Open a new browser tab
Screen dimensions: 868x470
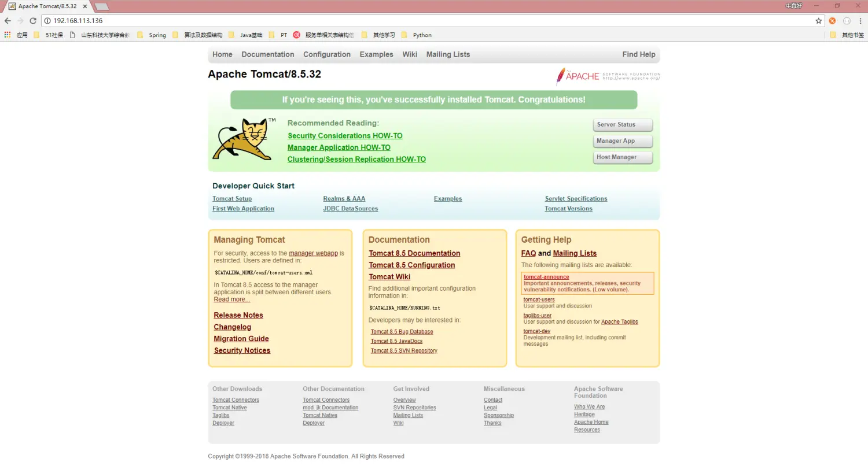(102, 6)
